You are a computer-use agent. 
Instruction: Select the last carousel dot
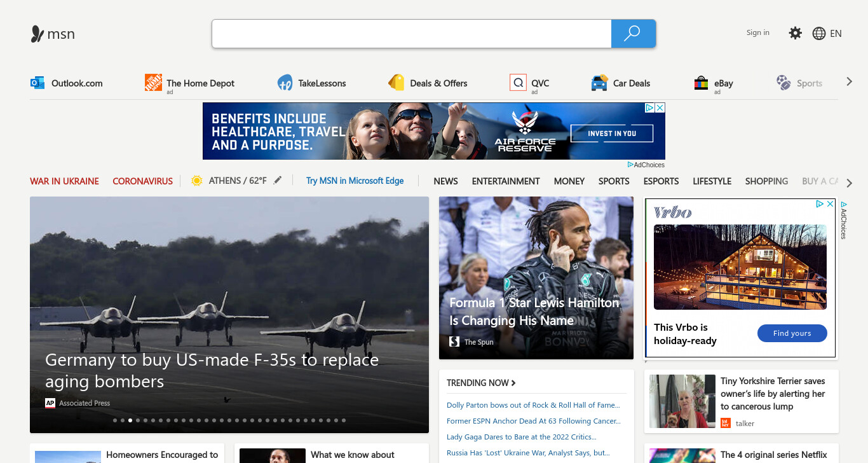point(344,420)
